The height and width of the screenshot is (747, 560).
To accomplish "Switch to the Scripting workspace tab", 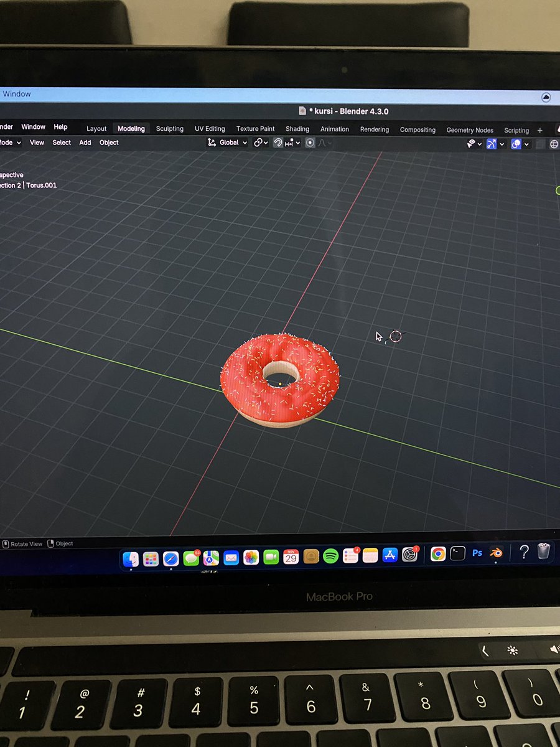I will point(516,131).
